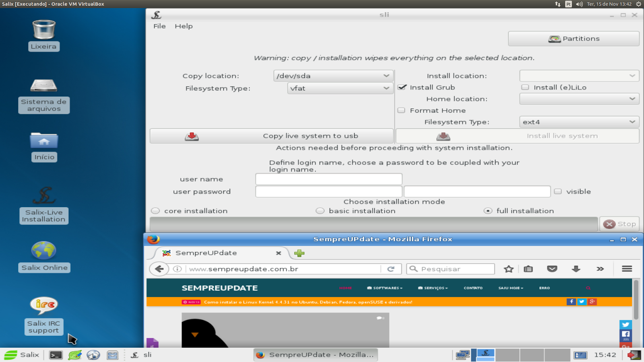Show Firefox bookmarks list icon

[x=528, y=269]
